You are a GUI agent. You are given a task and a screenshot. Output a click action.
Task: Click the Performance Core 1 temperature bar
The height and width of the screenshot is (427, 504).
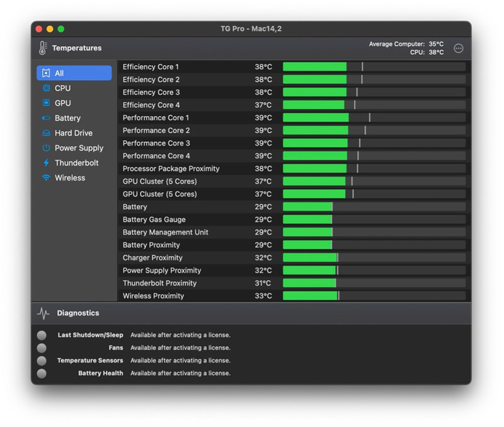point(374,118)
